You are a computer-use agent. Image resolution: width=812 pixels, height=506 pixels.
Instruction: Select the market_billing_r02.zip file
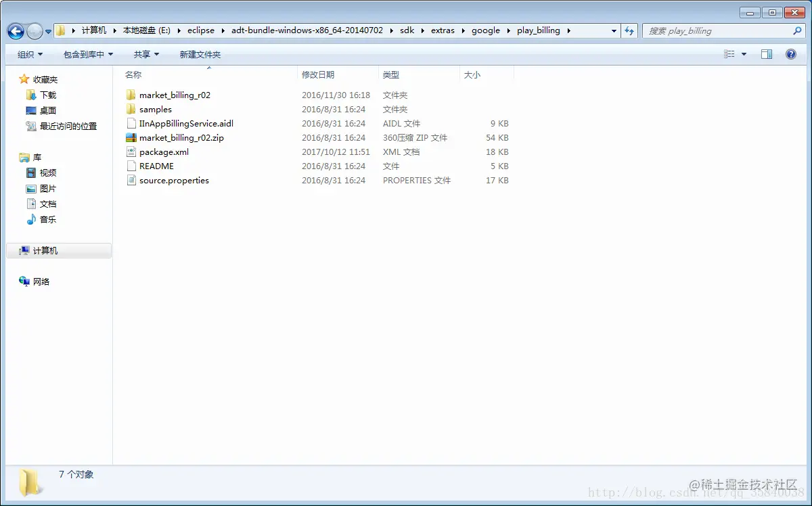181,137
